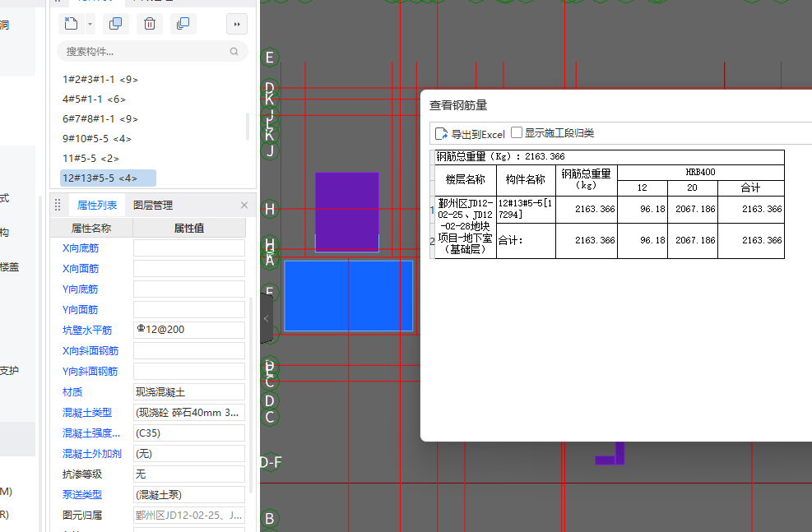
Task: Click the search components field
Action: coord(152,51)
